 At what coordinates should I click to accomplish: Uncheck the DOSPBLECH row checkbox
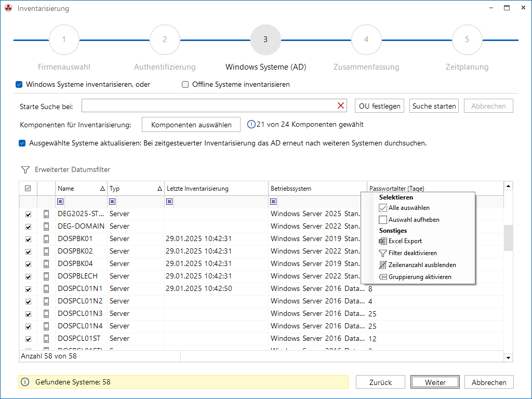(x=28, y=277)
